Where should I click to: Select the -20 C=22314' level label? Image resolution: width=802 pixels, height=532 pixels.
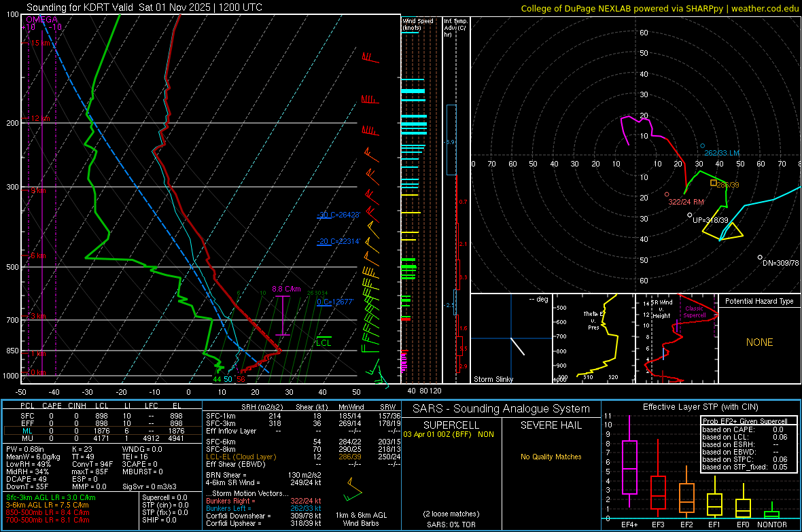pyautogui.click(x=338, y=241)
